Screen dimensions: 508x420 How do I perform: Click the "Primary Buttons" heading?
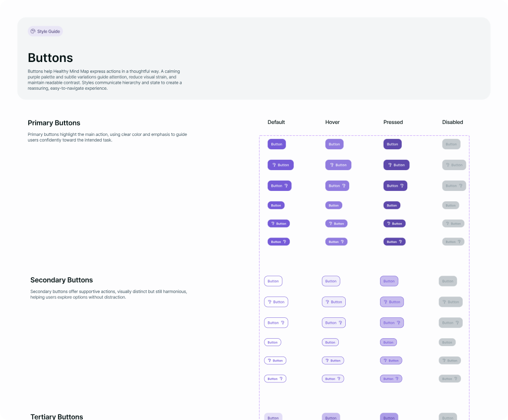54,123
